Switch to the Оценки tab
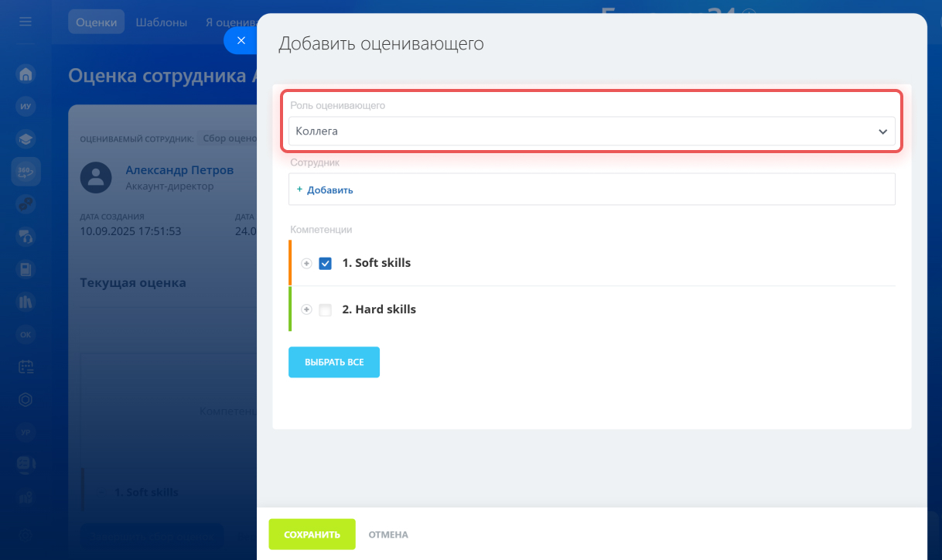This screenshot has height=560, width=942. [x=96, y=22]
